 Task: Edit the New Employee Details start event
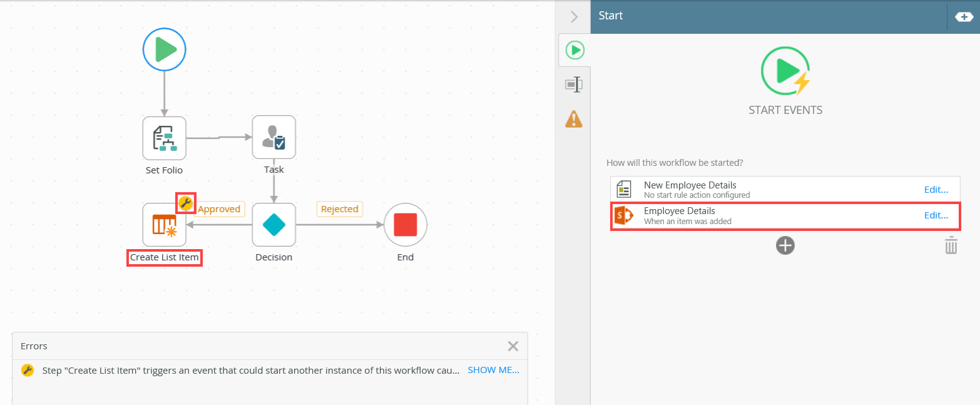[x=936, y=190]
